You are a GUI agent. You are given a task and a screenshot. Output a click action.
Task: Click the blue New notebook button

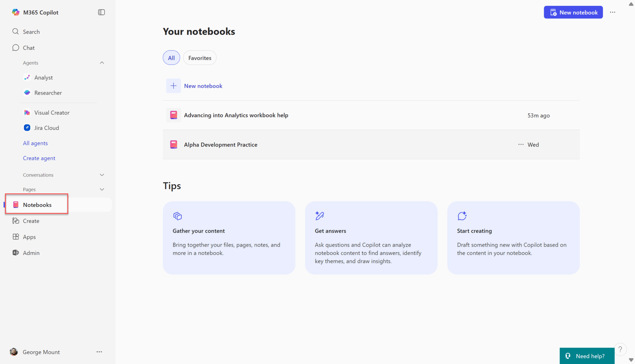pos(573,12)
